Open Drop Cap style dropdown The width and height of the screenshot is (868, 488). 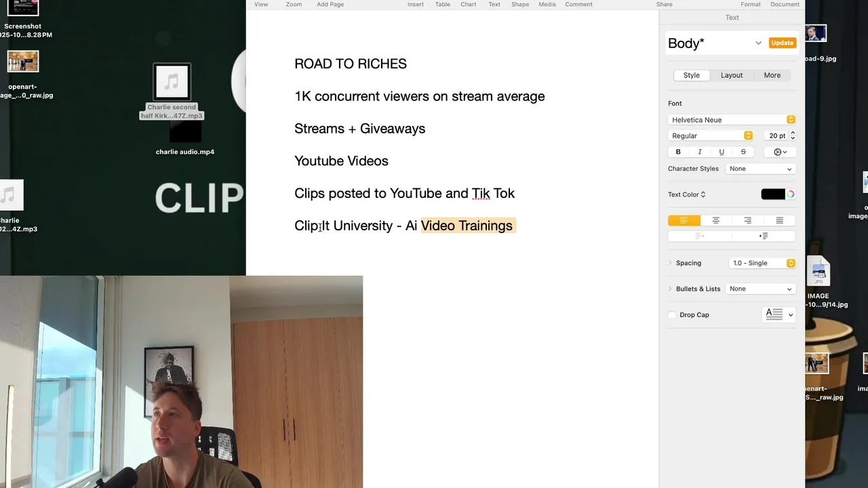pyautogui.click(x=778, y=314)
